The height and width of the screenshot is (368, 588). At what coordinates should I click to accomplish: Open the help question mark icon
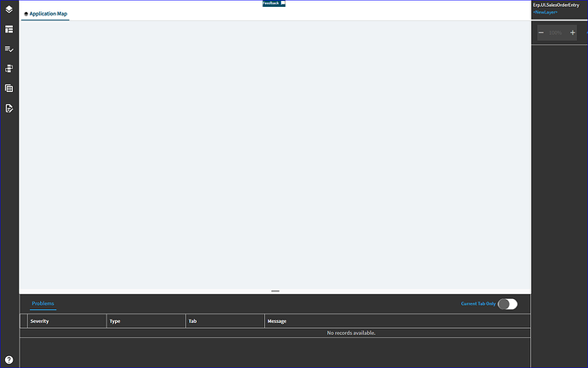click(x=9, y=359)
